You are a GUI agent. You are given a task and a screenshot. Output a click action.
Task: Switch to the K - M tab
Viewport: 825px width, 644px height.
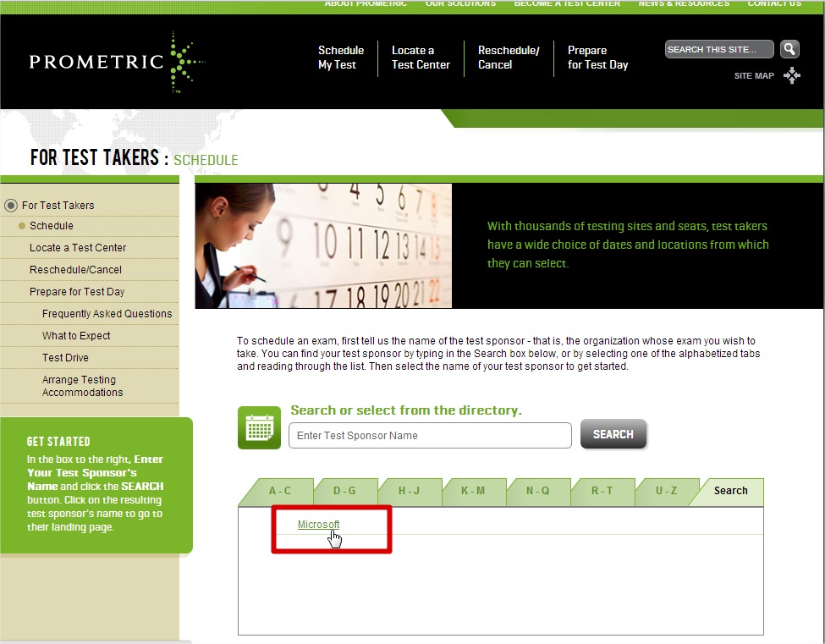point(473,491)
